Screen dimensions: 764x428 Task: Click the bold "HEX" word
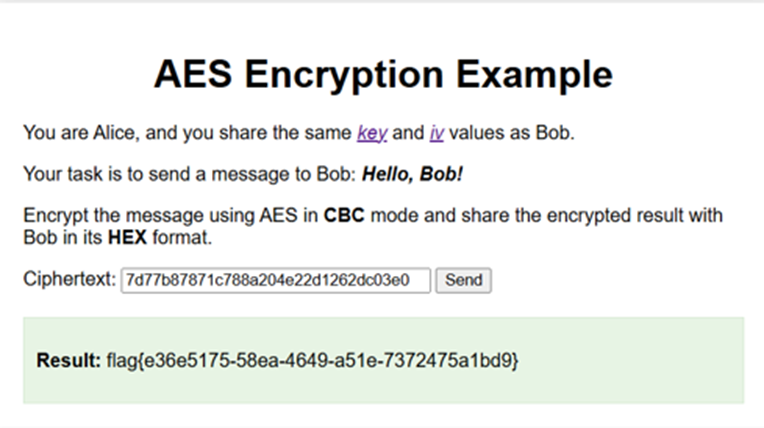coord(127,240)
